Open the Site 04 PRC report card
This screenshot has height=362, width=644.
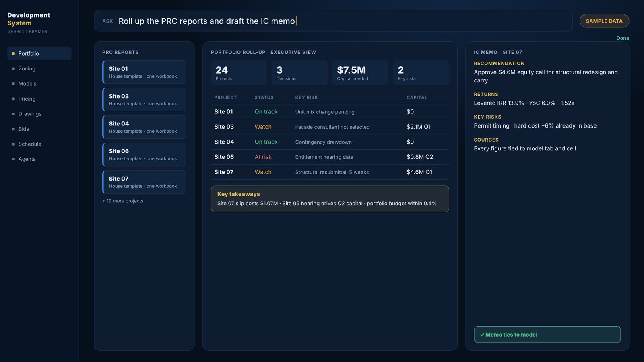(x=144, y=127)
